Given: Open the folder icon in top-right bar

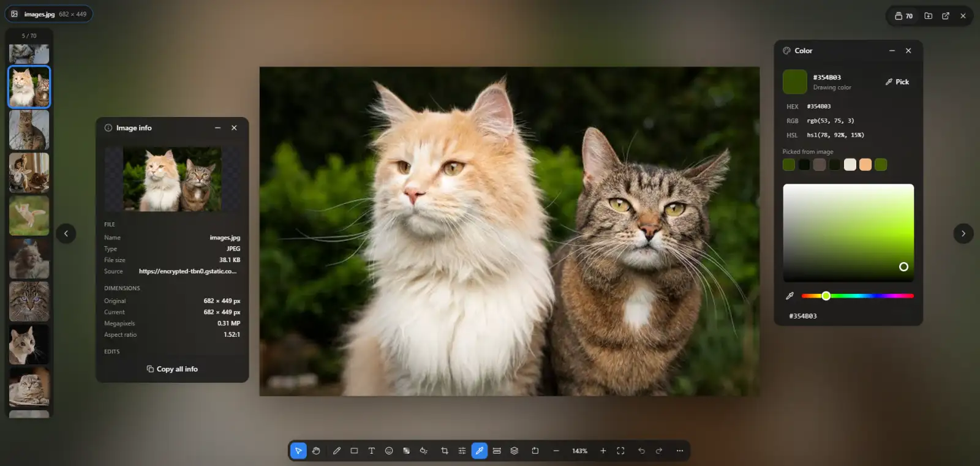Looking at the screenshot, I should (929, 16).
